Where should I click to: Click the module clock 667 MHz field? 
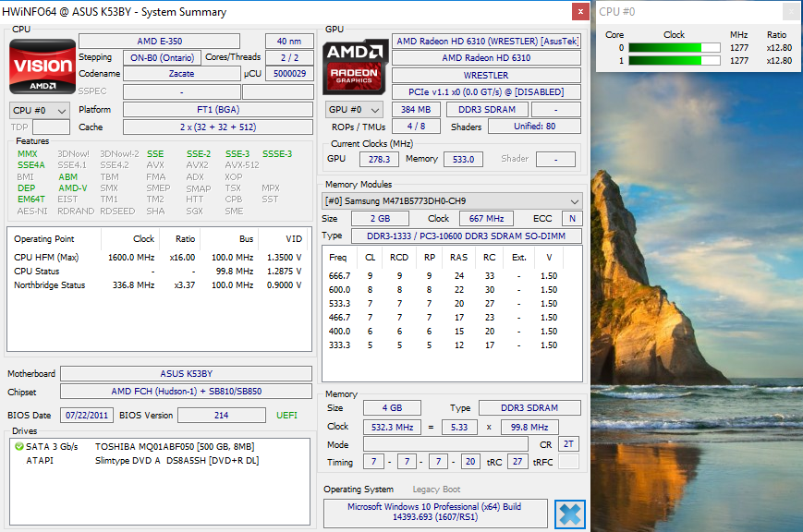click(x=486, y=219)
